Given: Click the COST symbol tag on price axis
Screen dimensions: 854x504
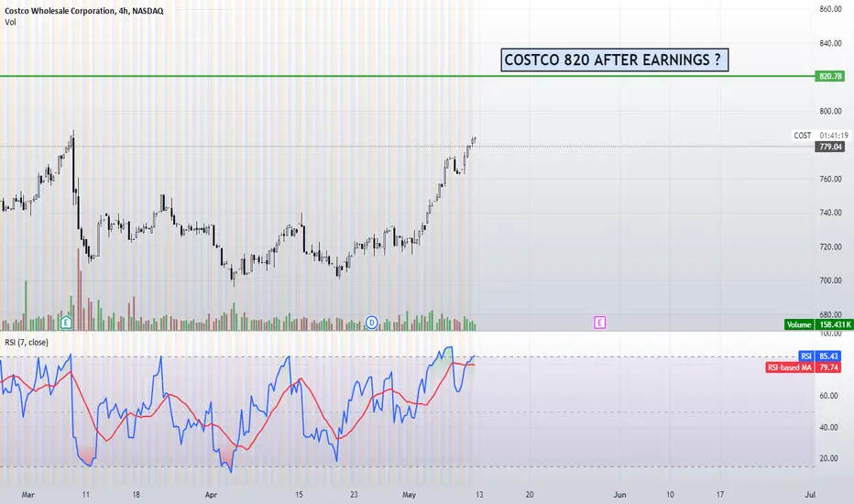Looking at the screenshot, I should [x=803, y=135].
